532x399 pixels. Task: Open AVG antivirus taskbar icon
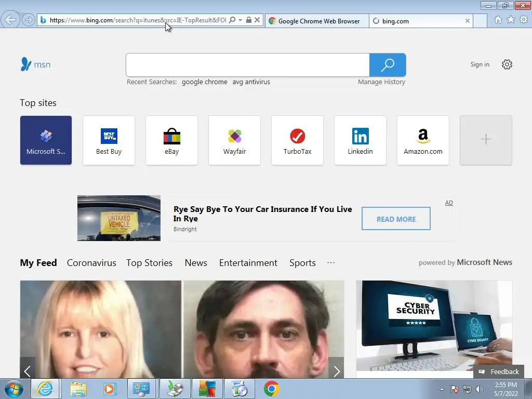point(207,389)
